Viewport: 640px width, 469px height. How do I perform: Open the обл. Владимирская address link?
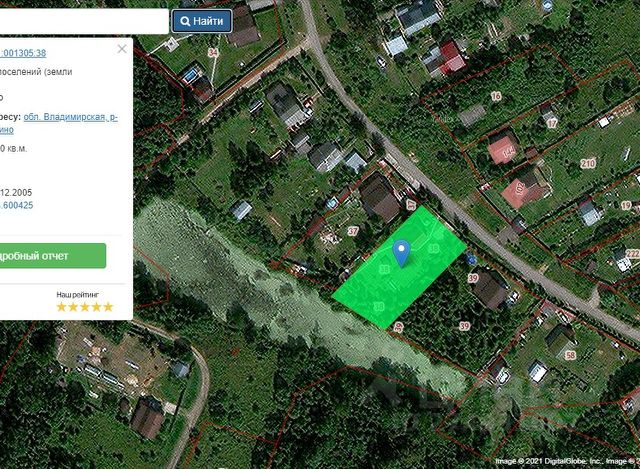pyautogui.click(x=70, y=117)
